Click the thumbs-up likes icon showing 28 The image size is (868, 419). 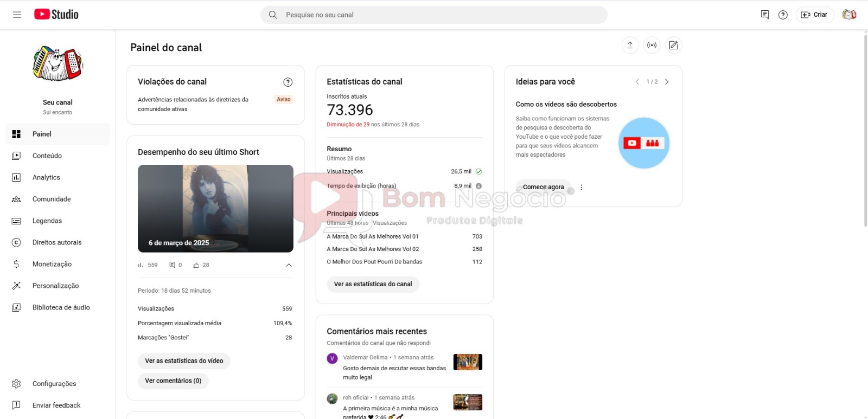(x=196, y=265)
